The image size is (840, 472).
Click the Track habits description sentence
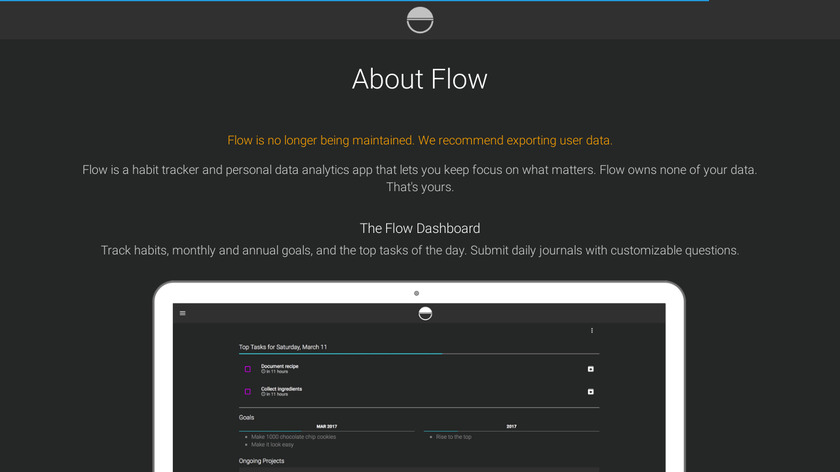(x=419, y=250)
